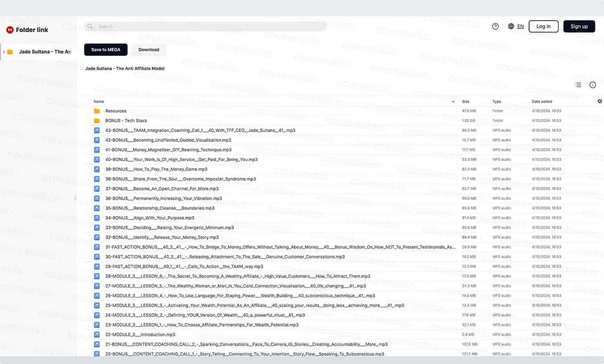Sort the list by Name column
The height and width of the screenshot is (364, 604).
[x=99, y=101]
